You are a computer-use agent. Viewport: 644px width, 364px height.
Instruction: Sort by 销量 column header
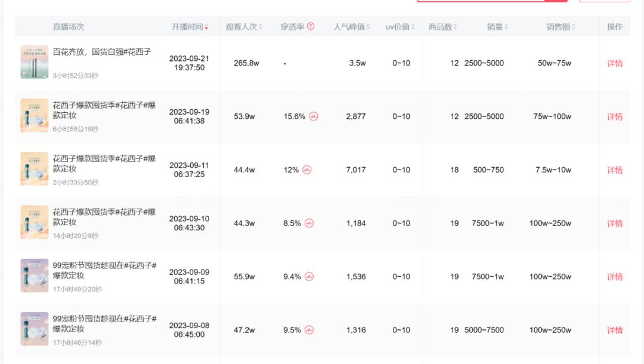coord(506,27)
